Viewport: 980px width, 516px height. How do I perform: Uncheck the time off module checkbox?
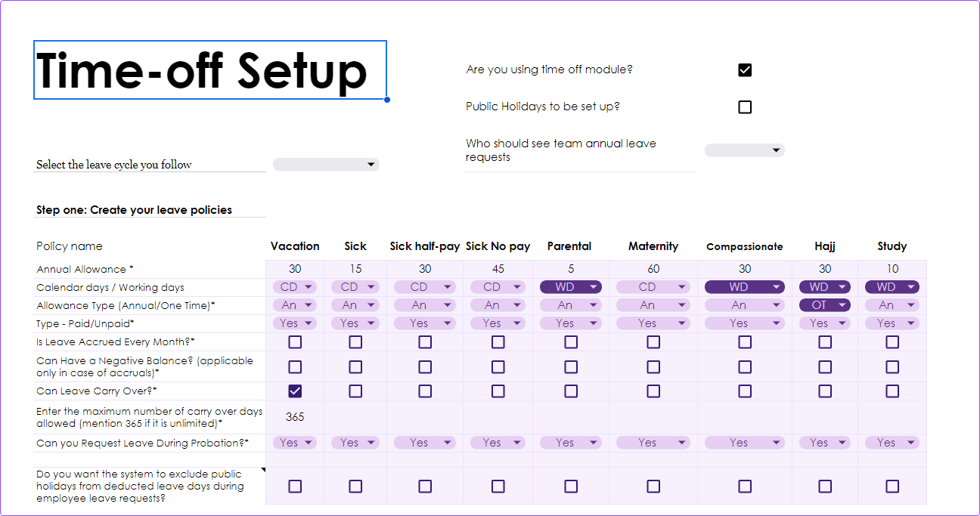tap(745, 70)
